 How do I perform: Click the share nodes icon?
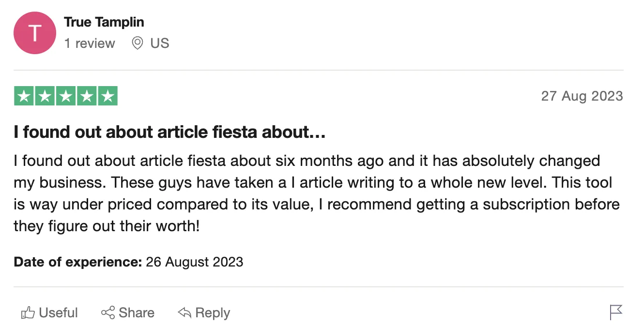pyautogui.click(x=108, y=313)
